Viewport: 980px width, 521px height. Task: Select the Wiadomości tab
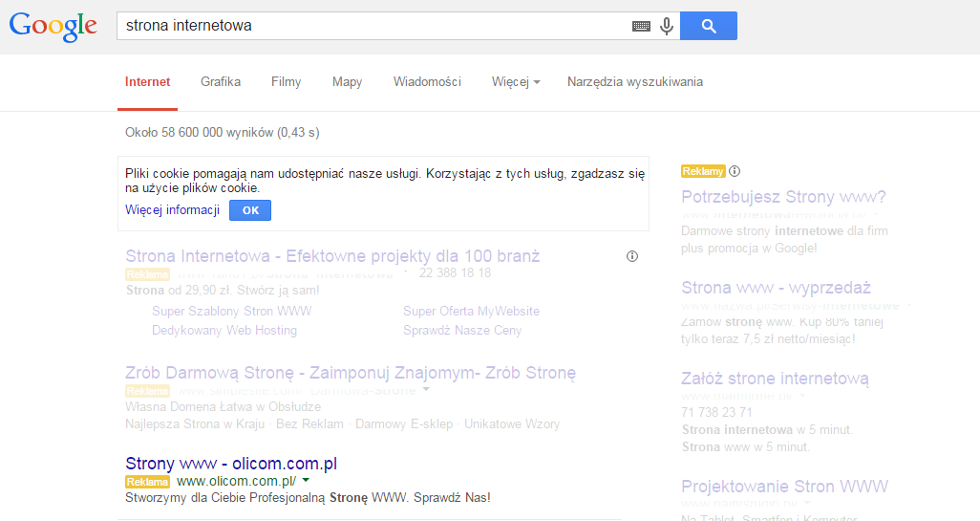(427, 82)
